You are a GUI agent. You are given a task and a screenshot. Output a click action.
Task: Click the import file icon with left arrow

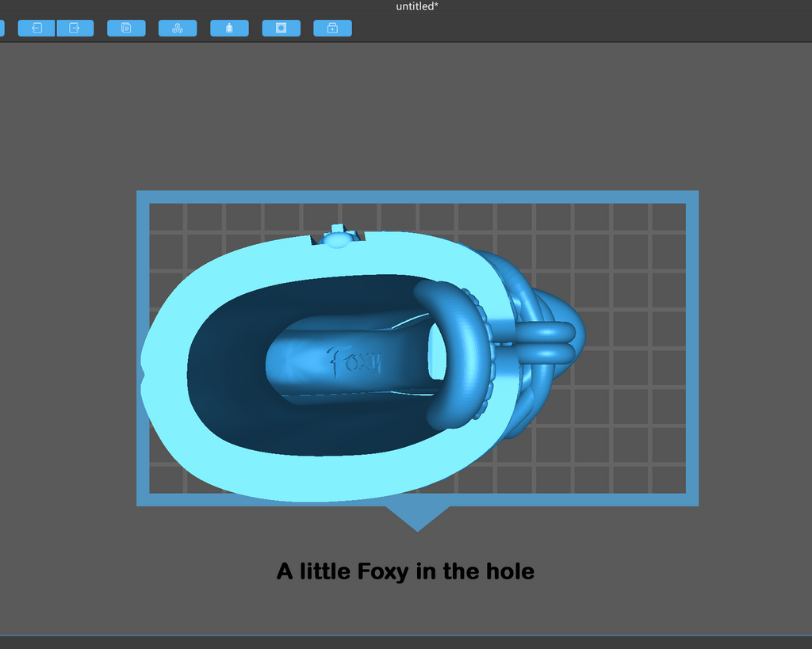tap(36, 28)
